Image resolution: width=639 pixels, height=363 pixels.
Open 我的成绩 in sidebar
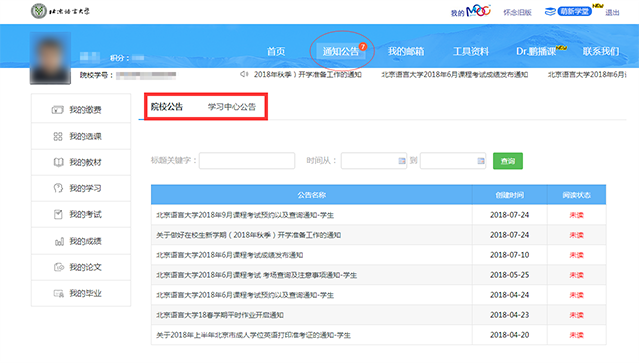[x=81, y=241]
